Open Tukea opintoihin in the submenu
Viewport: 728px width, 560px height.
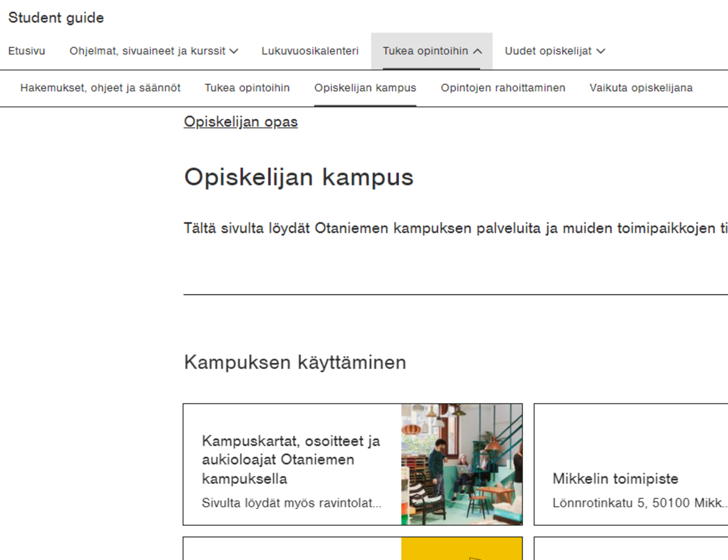(247, 88)
